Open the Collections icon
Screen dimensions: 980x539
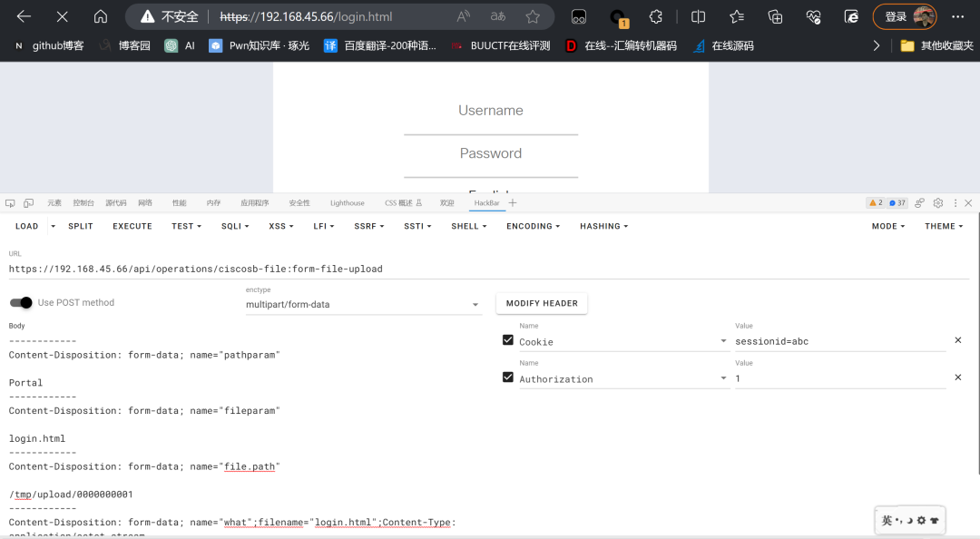pyautogui.click(x=775, y=17)
